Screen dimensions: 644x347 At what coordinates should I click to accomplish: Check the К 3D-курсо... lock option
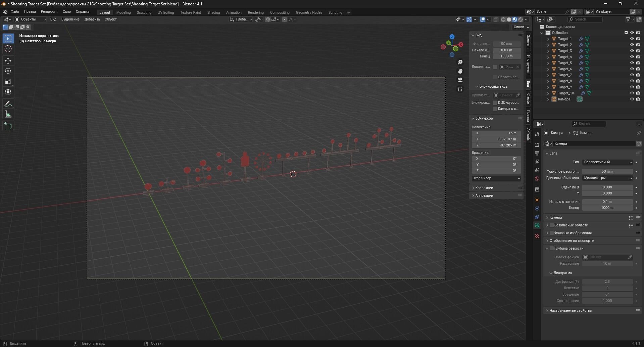pyautogui.click(x=495, y=103)
